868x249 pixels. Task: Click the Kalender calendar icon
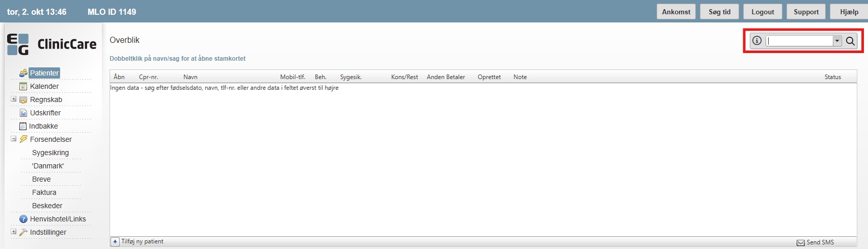click(x=23, y=86)
